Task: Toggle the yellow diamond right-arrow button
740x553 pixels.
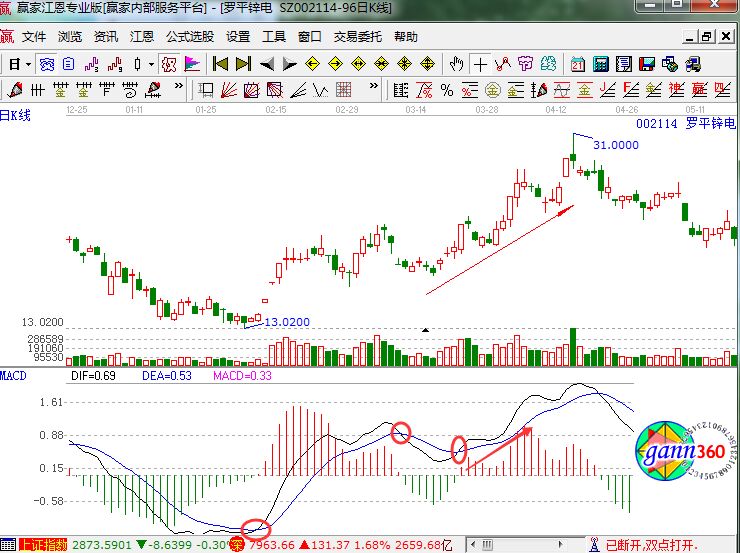Action: 334,64
